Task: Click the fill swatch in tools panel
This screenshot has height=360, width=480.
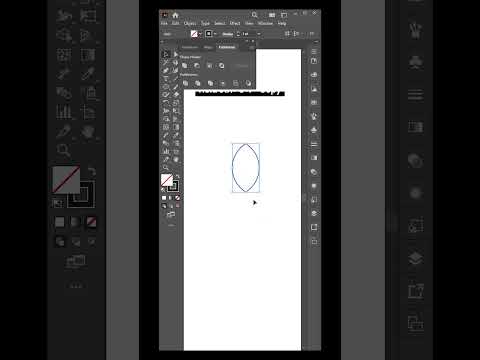Action: click(167, 180)
